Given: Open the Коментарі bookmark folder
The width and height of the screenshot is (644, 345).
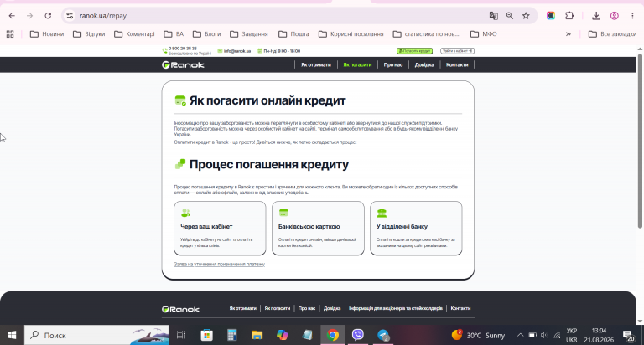Looking at the screenshot, I should coord(134,34).
